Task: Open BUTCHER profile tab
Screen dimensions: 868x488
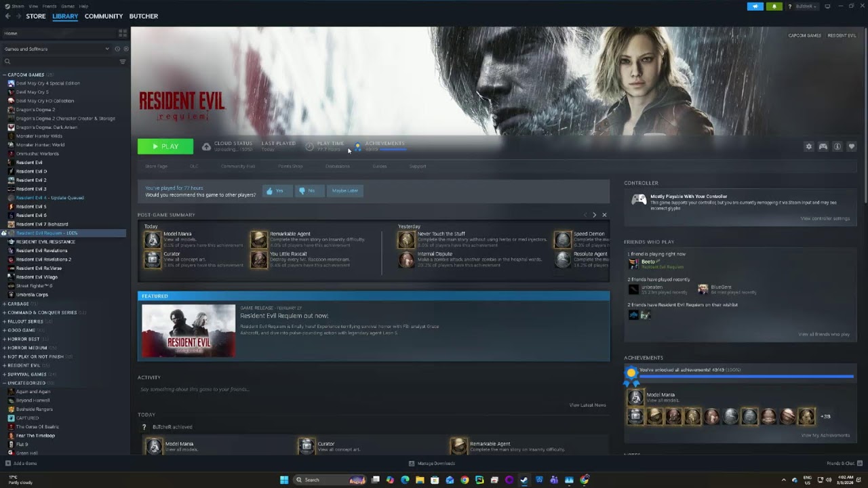Action: 144,16
